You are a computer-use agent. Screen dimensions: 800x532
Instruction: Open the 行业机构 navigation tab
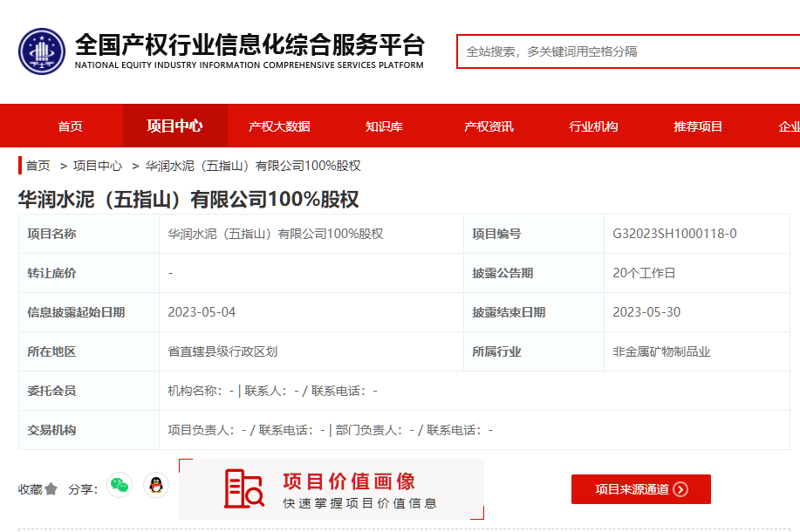(x=593, y=126)
